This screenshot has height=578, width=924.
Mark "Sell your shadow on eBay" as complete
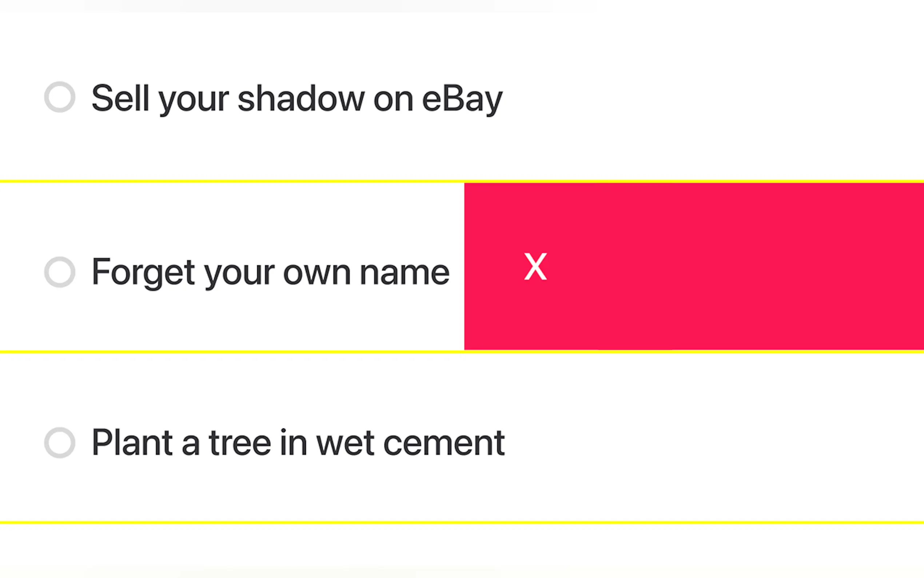tap(60, 97)
